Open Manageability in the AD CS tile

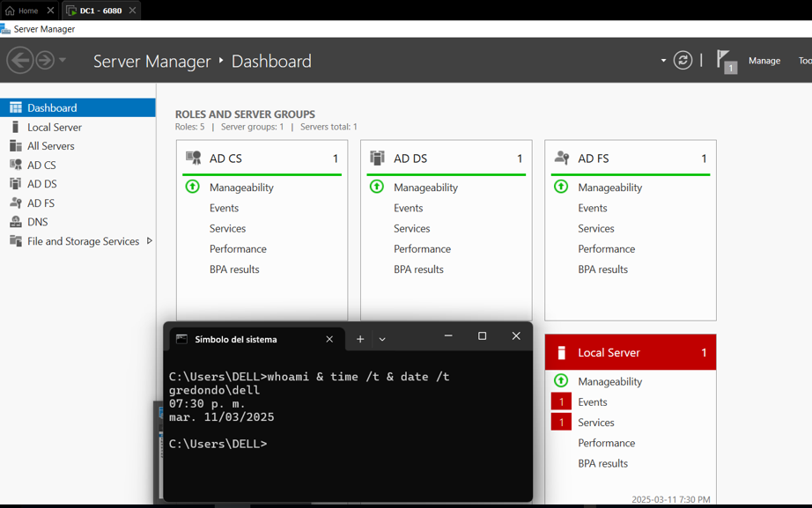241,188
